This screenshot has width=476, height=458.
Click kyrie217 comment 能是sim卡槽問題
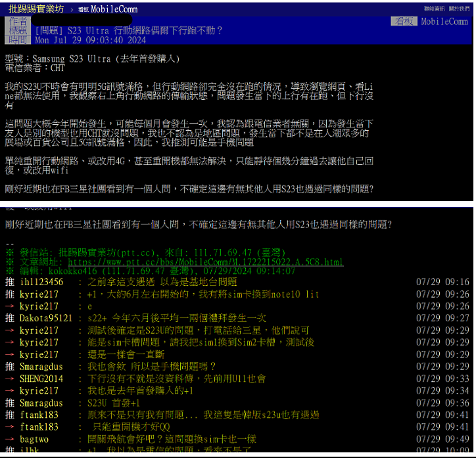tap(201, 342)
